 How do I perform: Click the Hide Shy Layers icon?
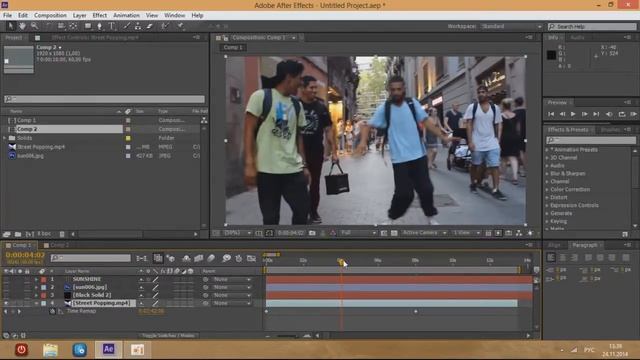(x=186, y=258)
